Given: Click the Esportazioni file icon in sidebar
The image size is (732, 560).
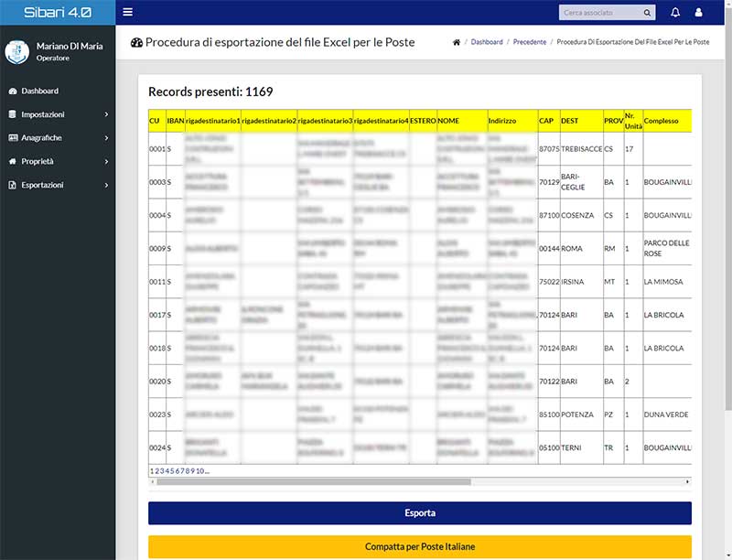Looking at the screenshot, I should click(x=13, y=185).
